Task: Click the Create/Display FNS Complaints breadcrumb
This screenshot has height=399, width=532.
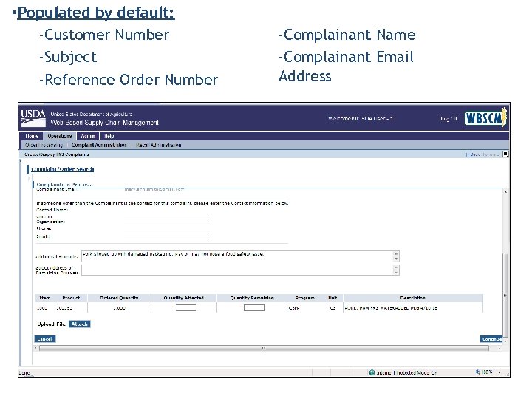Action: tap(57, 154)
